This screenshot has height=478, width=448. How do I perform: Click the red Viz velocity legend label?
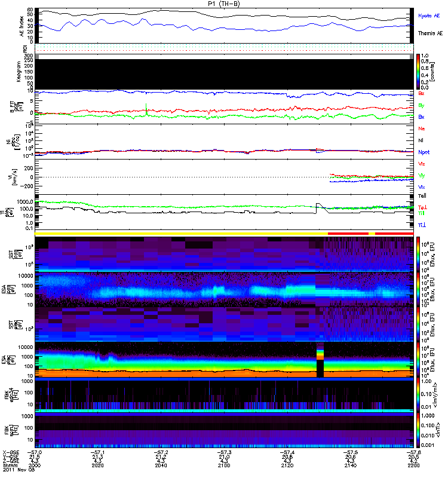coord(422,164)
